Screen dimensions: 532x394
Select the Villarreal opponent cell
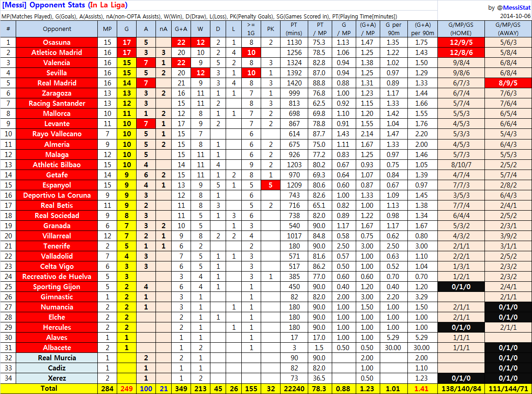(x=57, y=236)
